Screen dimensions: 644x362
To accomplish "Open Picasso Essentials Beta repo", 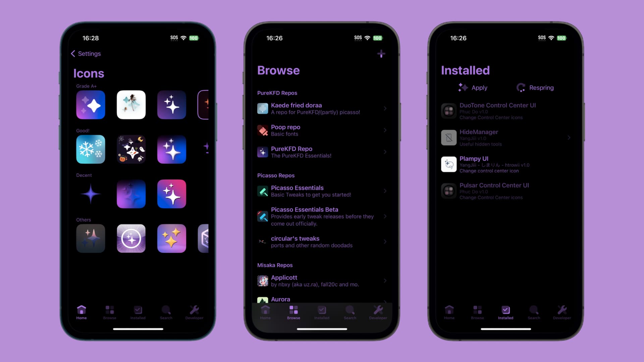I will click(322, 216).
